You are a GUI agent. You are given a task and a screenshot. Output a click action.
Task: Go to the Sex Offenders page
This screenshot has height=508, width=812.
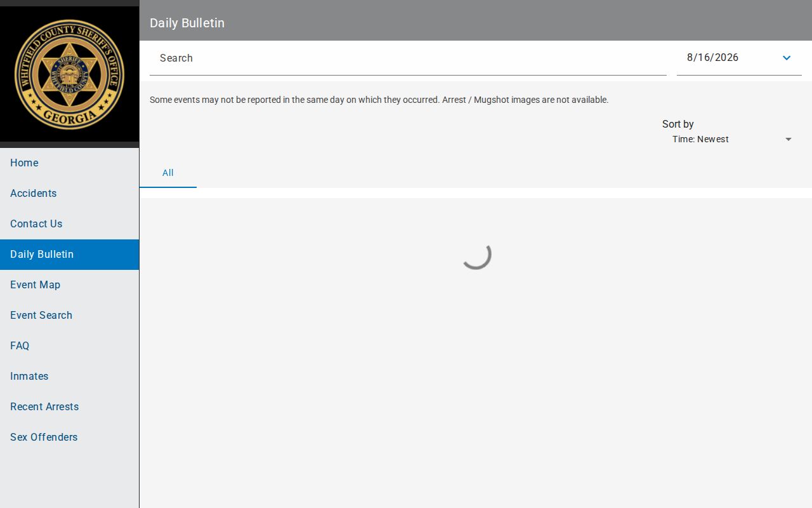69,438
